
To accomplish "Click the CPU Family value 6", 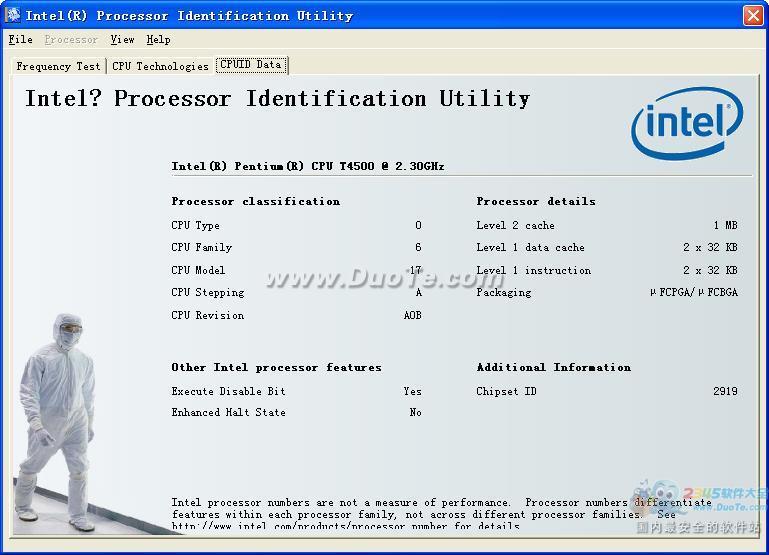I will (x=418, y=247).
